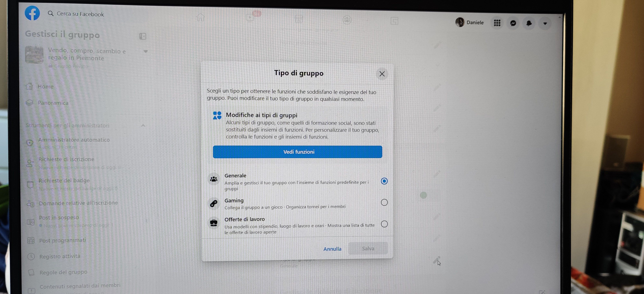Click the Panoramica layers icon
644x294 pixels.
[29, 103]
